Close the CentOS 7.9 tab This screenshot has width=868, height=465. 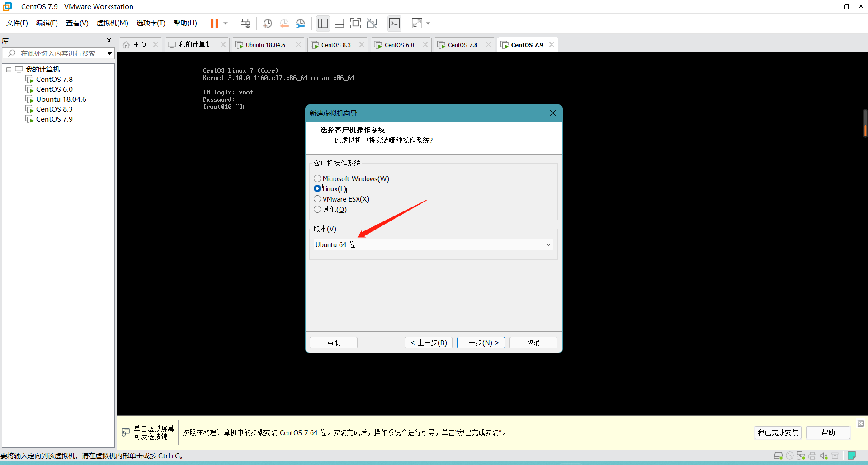pyautogui.click(x=552, y=45)
